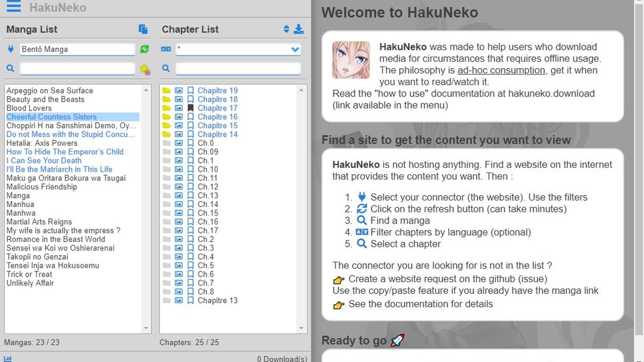Select Malicious Friendship manga
The width and height of the screenshot is (644, 362).
pos(42,187)
